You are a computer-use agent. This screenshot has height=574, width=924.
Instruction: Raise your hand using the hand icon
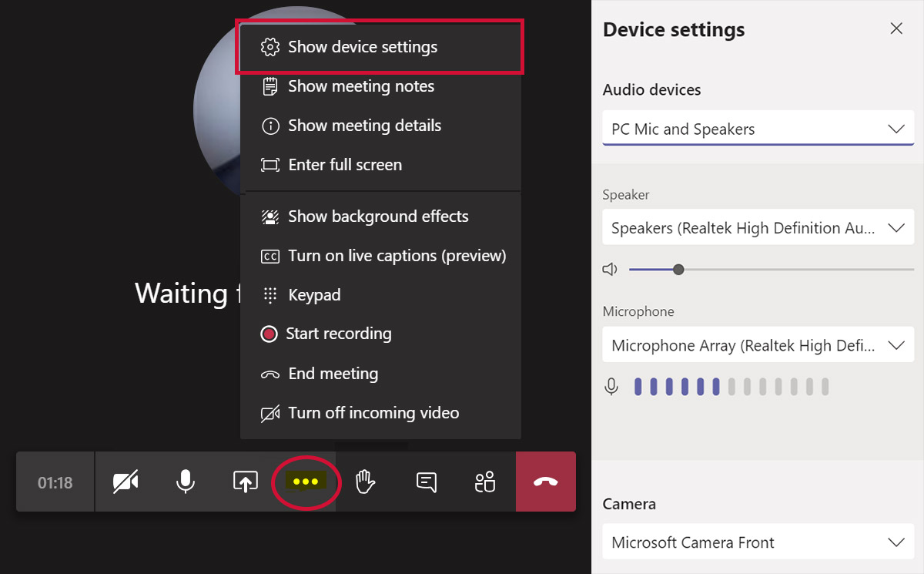[x=365, y=482]
